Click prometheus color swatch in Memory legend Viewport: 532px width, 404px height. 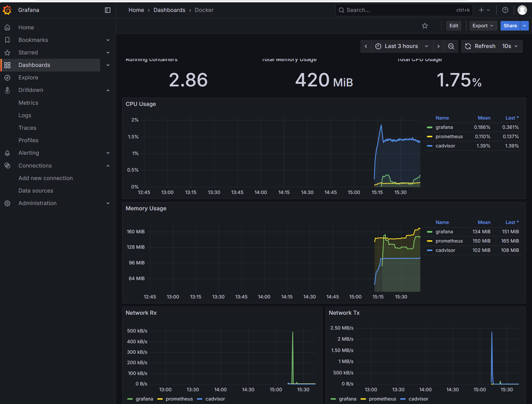pyautogui.click(x=430, y=241)
